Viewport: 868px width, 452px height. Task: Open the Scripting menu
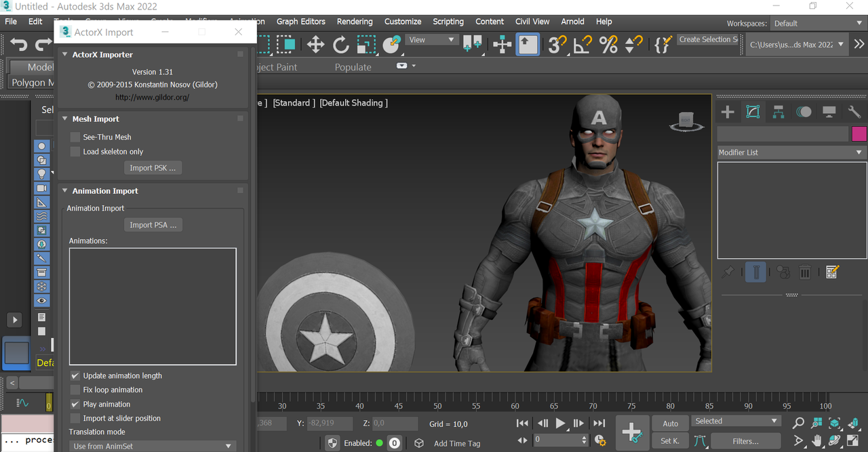click(448, 22)
